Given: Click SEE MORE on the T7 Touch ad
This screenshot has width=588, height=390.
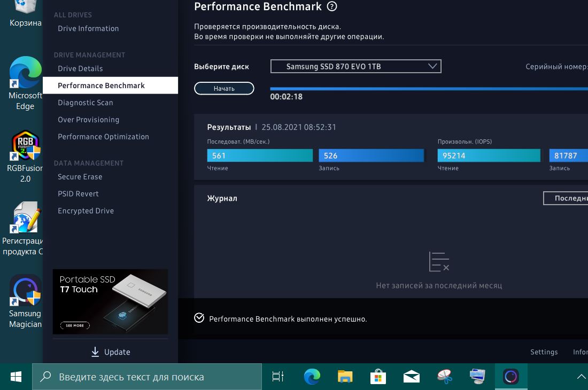Looking at the screenshot, I should click(x=75, y=325).
